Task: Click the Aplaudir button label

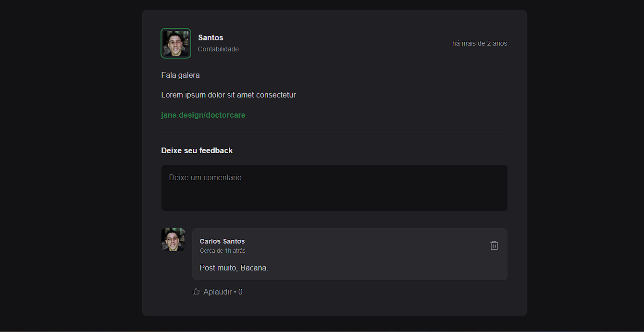Action: coord(218,292)
